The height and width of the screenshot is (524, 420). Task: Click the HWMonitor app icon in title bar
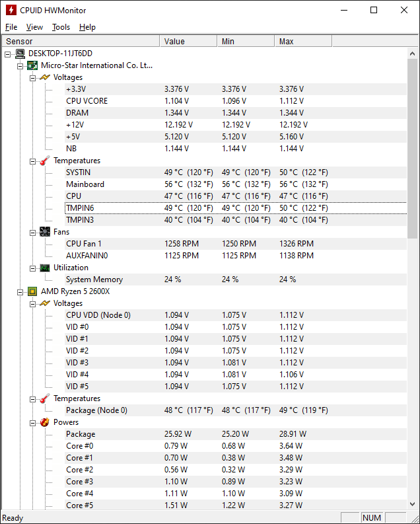coord(11,10)
